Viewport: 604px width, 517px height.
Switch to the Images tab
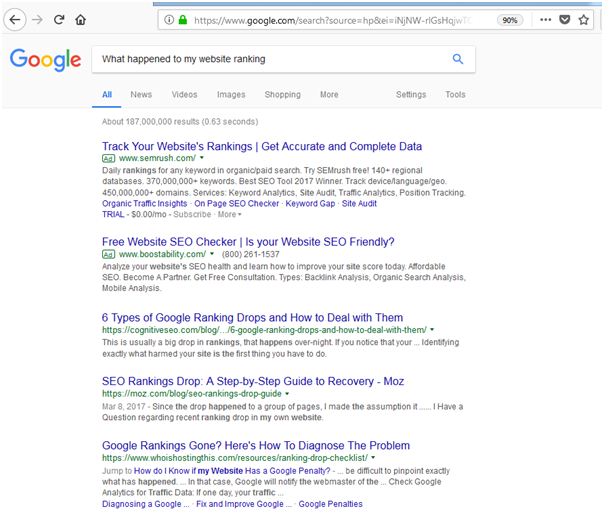point(231,95)
